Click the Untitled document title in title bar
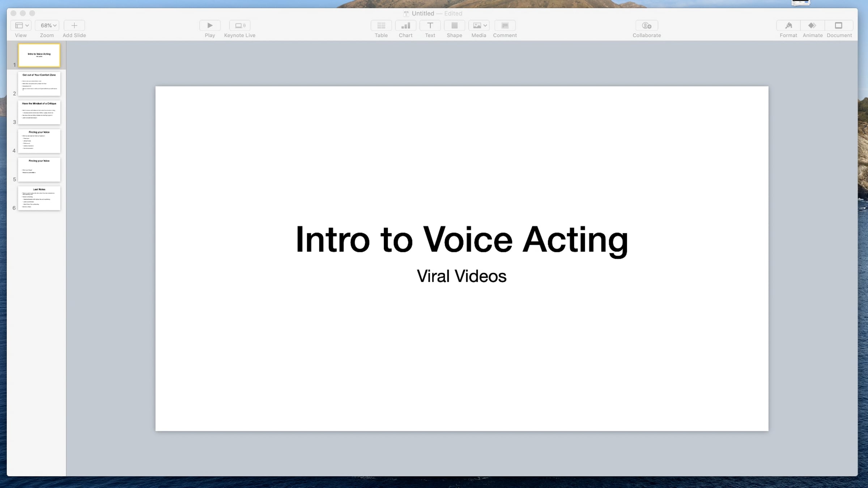Viewport: 868px width, 488px height. (x=422, y=13)
